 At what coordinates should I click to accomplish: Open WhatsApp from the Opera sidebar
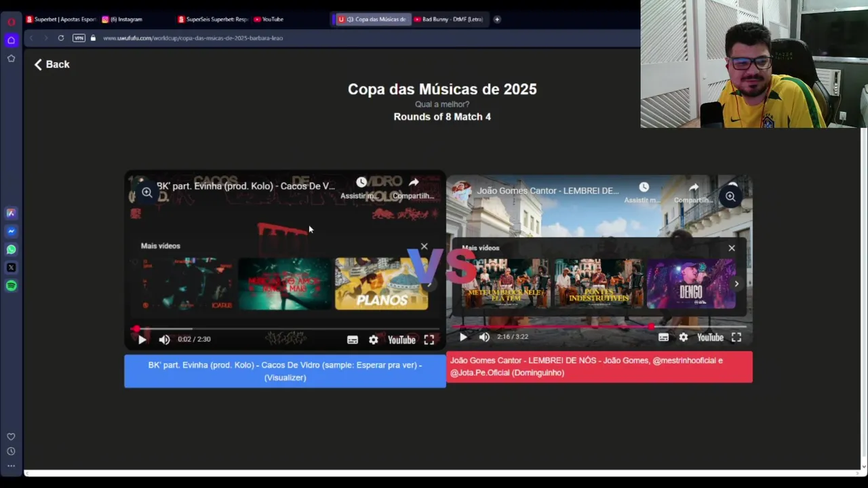[11, 249]
